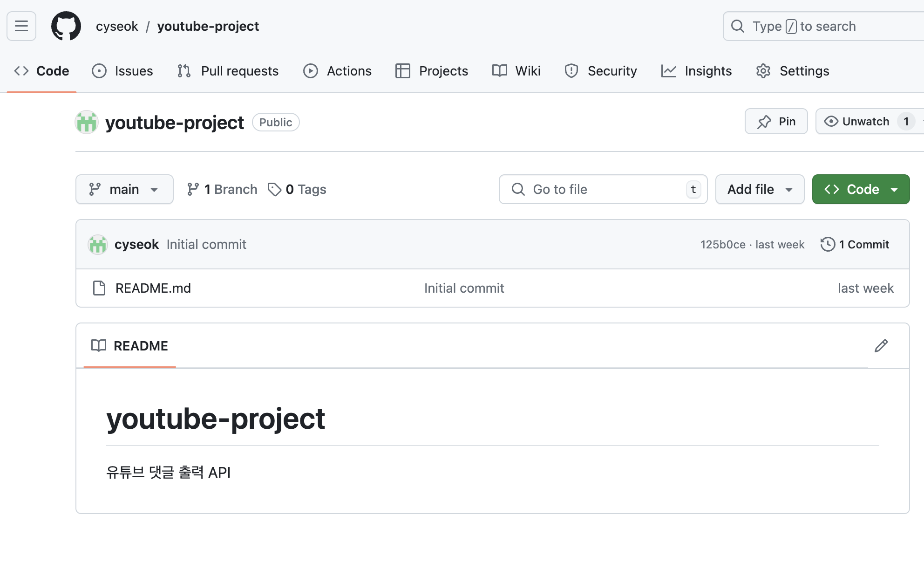Click the history clock icon by 1 Commit
924x563 pixels.
click(828, 245)
